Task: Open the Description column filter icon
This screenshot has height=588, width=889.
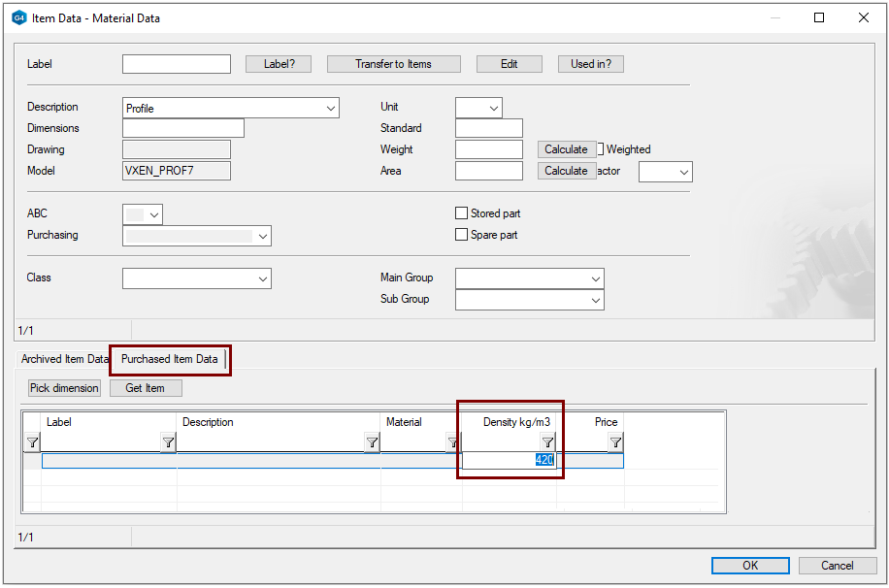Action: (x=372, y=442)
